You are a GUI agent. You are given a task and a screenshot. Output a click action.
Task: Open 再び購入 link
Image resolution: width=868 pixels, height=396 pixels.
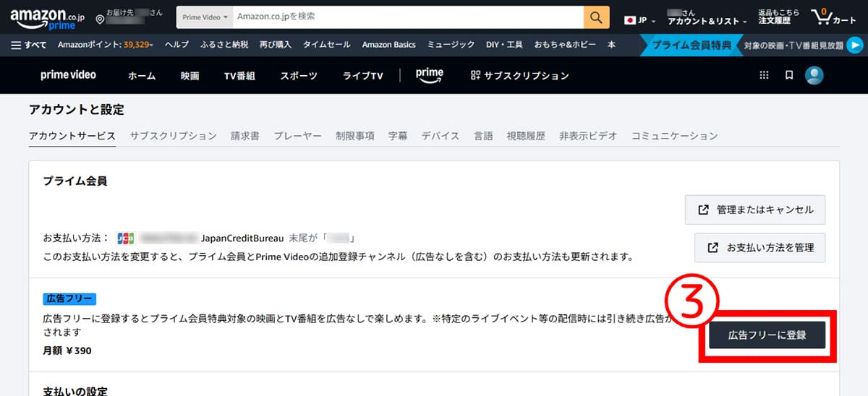(275, 45)
